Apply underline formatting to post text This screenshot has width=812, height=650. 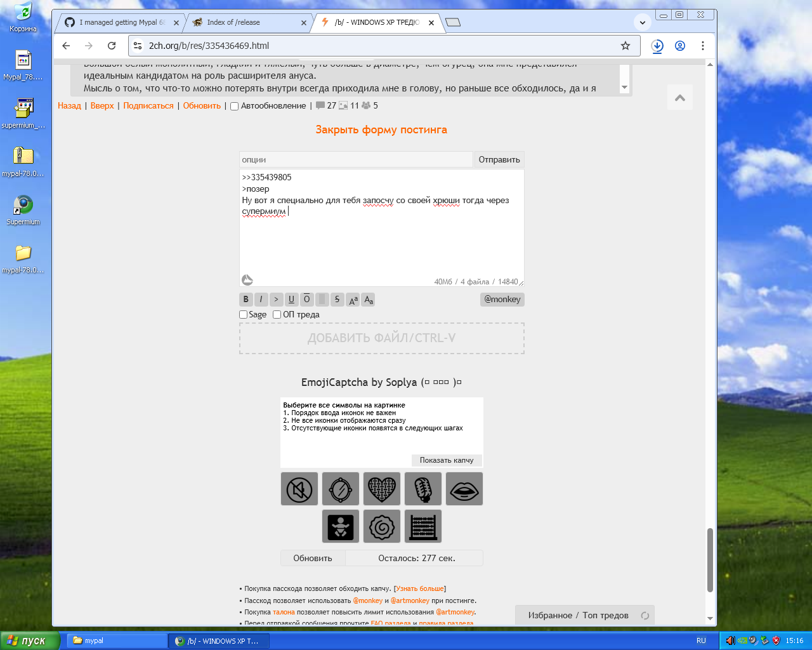coord(292,300)
